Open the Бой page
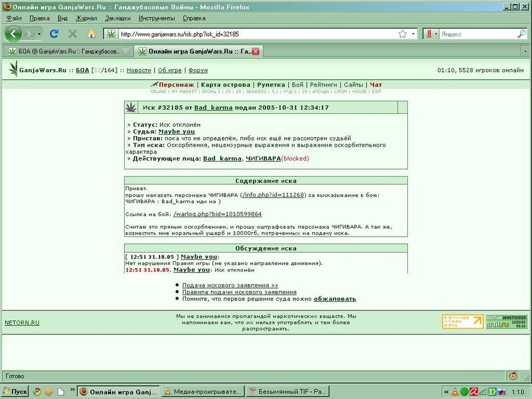The height and width of the screenshot is (399, 532). click(x=297, y=85)
